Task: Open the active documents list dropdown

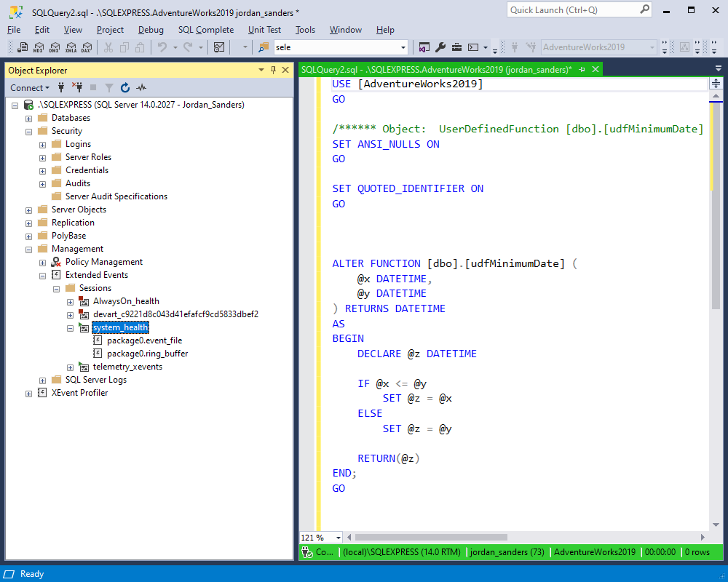Action: coord(719,68)
